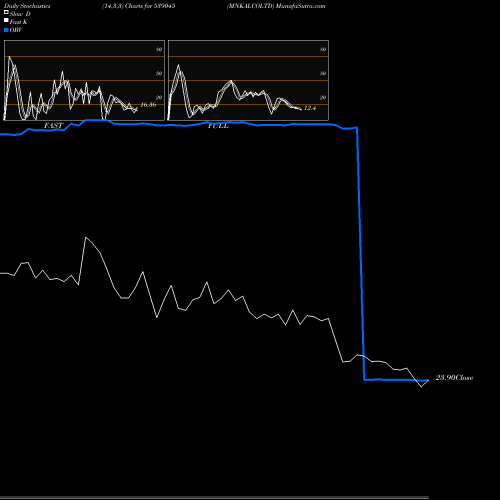The width and height of the screenshot is (500, 500).
Task: Click the '23.90Close' price label
Action: pos(454,378)
